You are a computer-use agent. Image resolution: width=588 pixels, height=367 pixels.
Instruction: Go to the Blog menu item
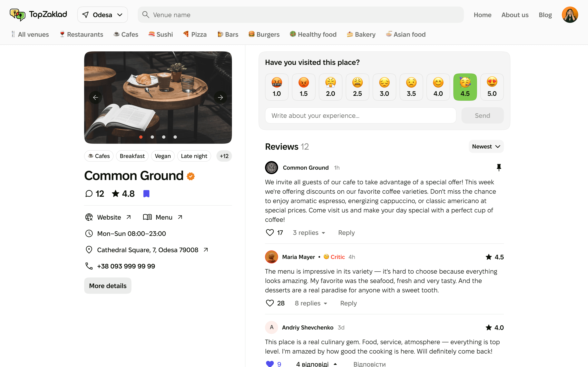tap(545, 15)
